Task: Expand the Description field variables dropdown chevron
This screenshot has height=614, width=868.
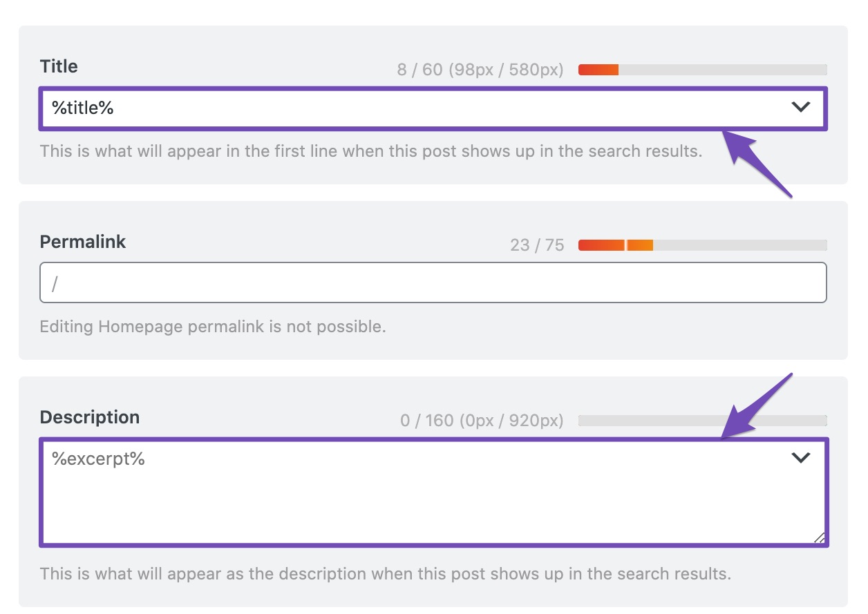Action: (800, 457)
